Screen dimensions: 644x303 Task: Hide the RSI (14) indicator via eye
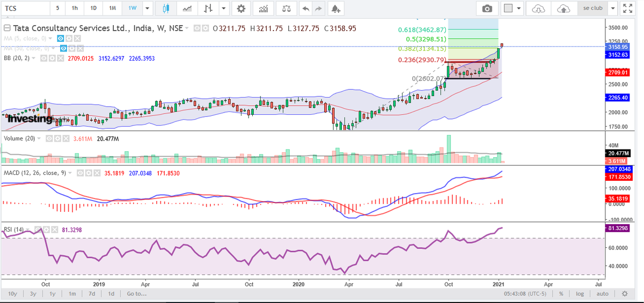coord(39,230)
